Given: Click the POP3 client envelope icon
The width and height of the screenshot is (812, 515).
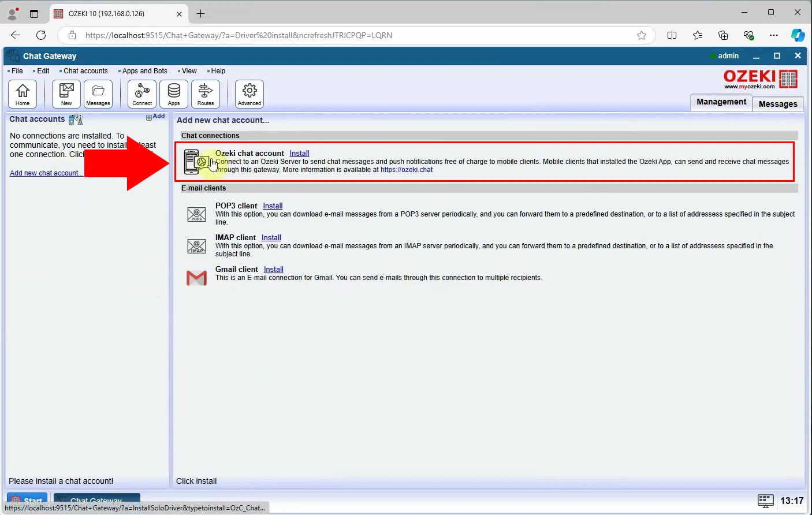Looking at the screenshot, I should tap(197, 215).
